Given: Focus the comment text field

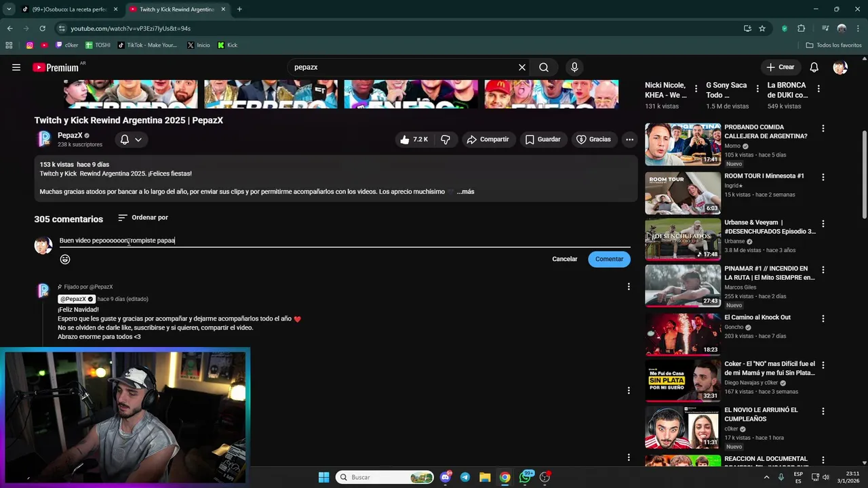Looking at the screenshot, I should click(344, 241).
